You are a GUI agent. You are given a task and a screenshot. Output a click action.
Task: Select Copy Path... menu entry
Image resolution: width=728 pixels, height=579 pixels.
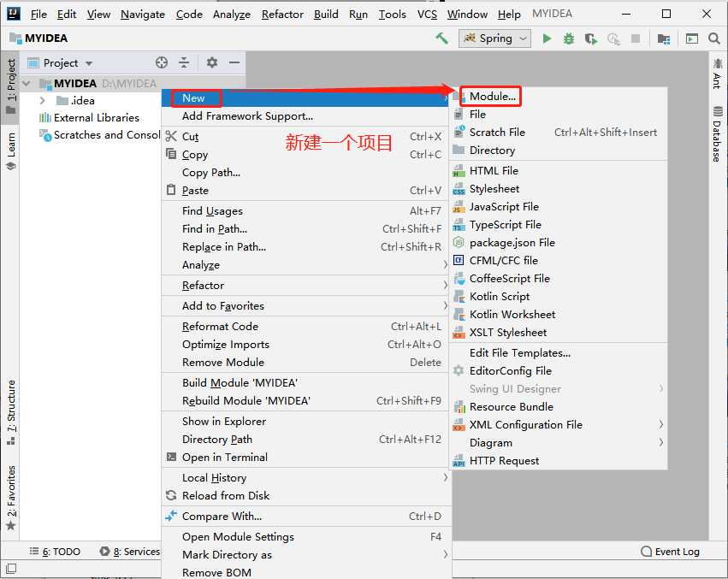(305, 173)
